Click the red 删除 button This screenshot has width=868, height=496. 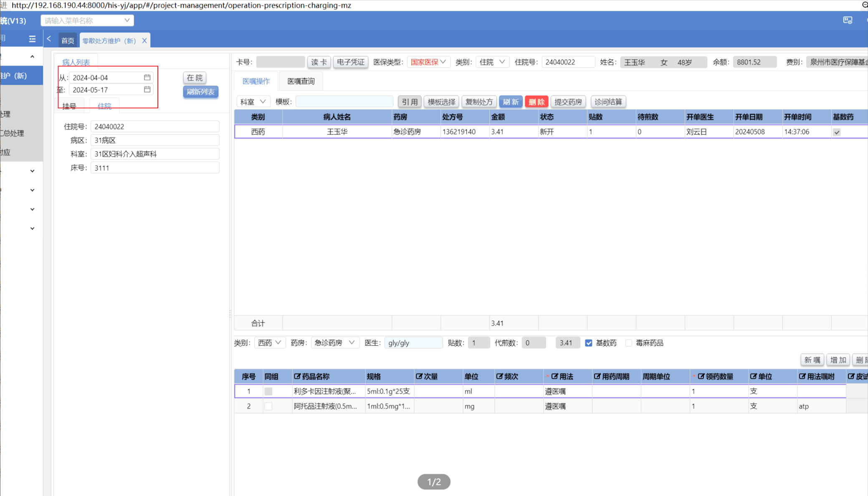(536, 102)
